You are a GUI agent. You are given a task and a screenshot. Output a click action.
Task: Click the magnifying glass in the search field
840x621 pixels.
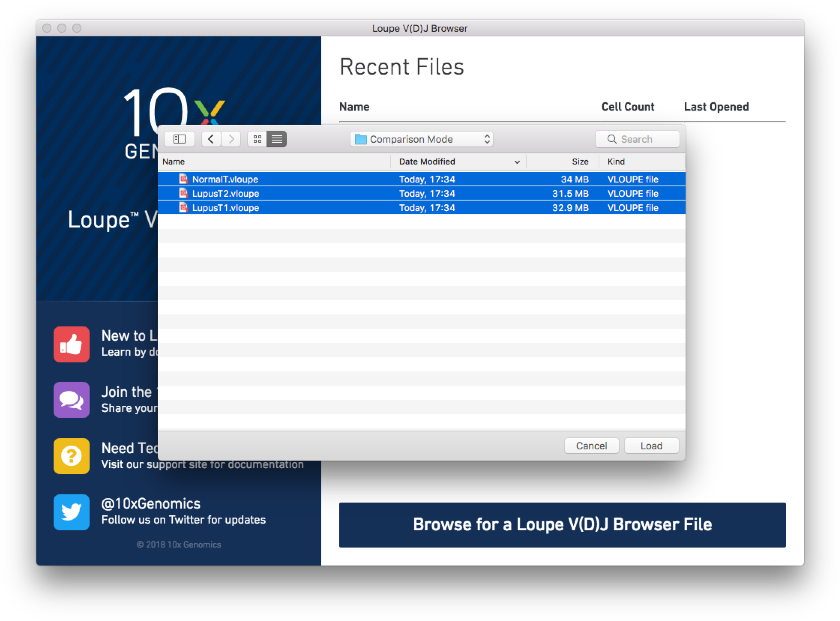tap(611, 139)
